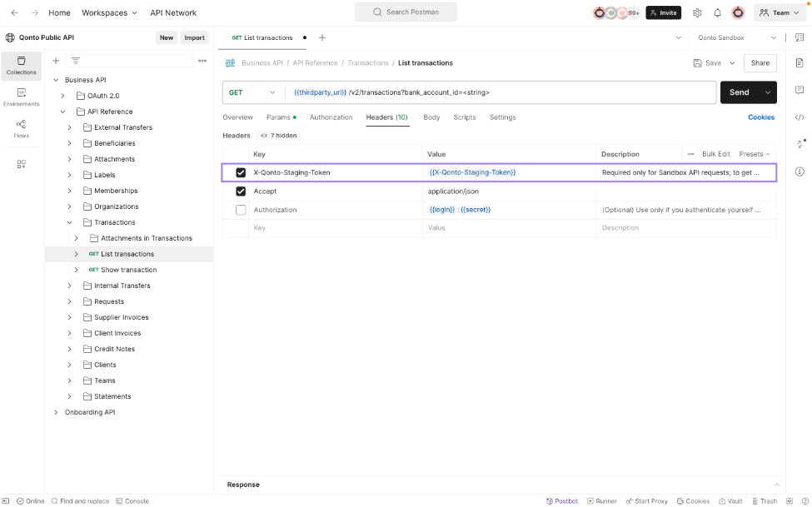Open the comments icon in right sidebar
Screen dimensions: 812x507
pos(800,90)
